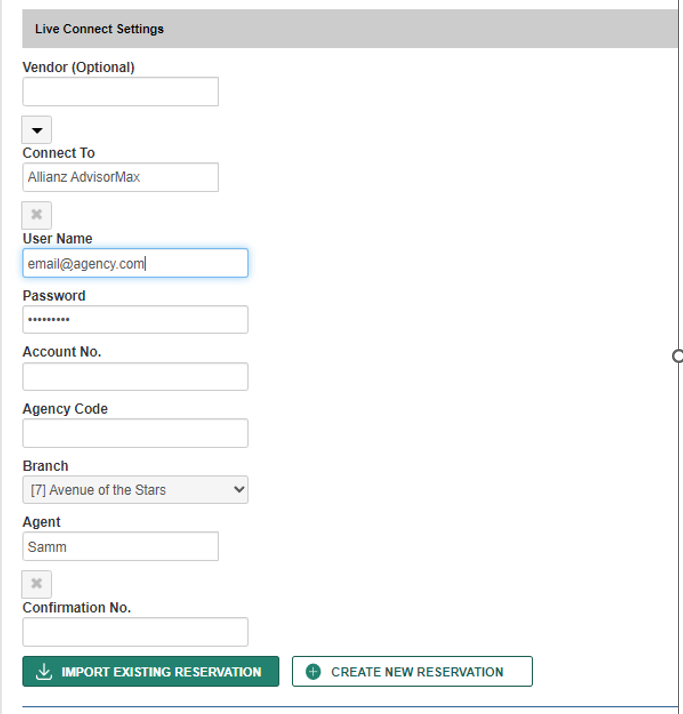Click the Agent field containing Samm
Viewport: 683px width, 714px height.
[x=121, y=546]
